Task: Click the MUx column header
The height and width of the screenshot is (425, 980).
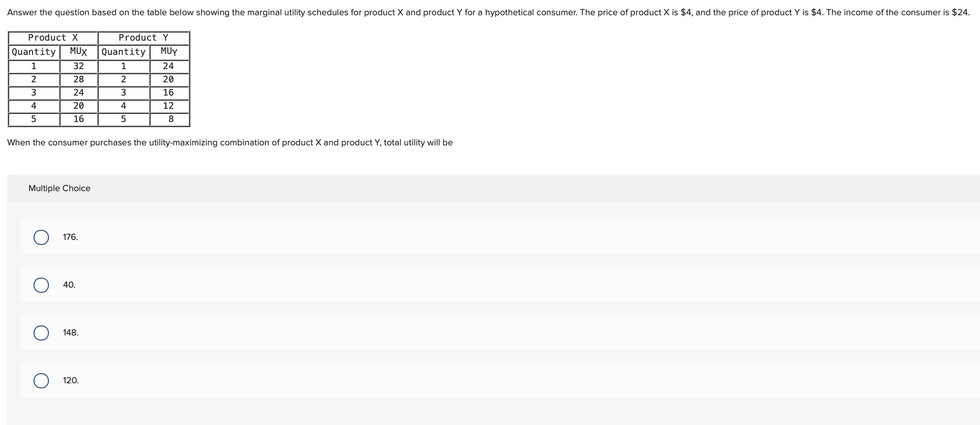Action: (x=78, y=52)
